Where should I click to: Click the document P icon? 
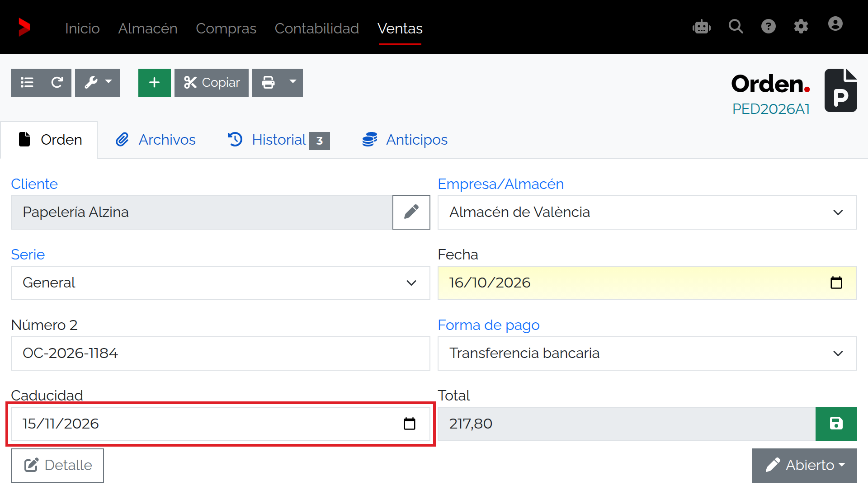tap(840, 90)
